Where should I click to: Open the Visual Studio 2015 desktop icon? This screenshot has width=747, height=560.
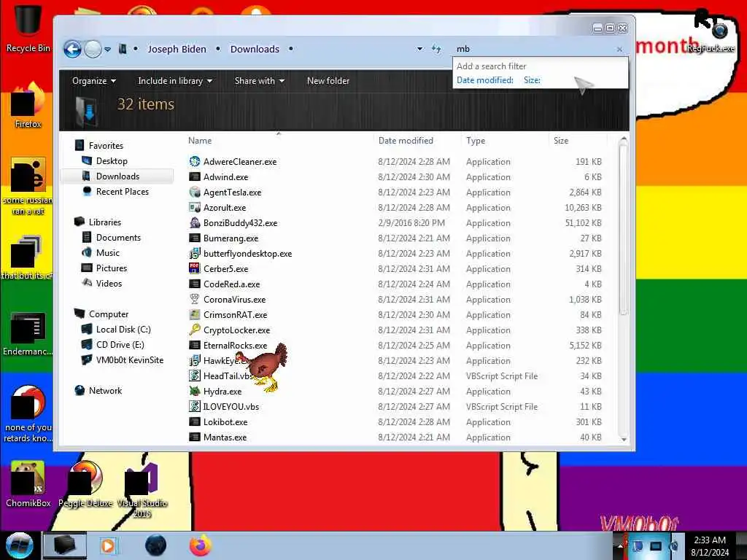tap(142, 489)
